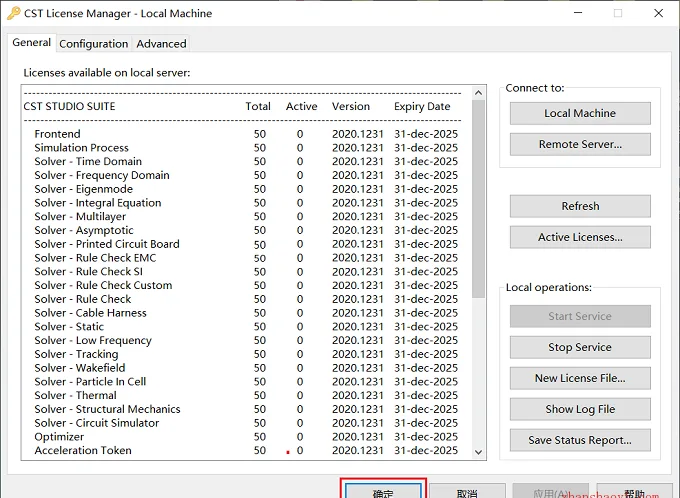Click the Total column header

[x=258, y=107]
